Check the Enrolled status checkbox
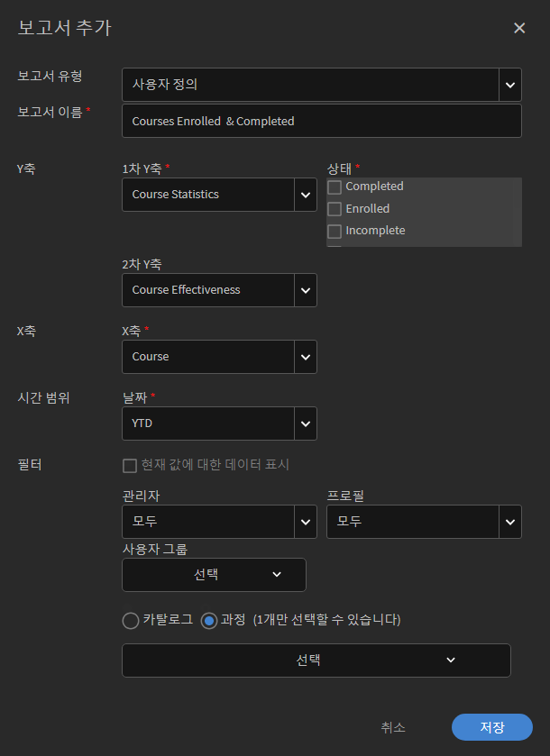The height and width of the screenshot is (756, 550). tap(335, 209)
